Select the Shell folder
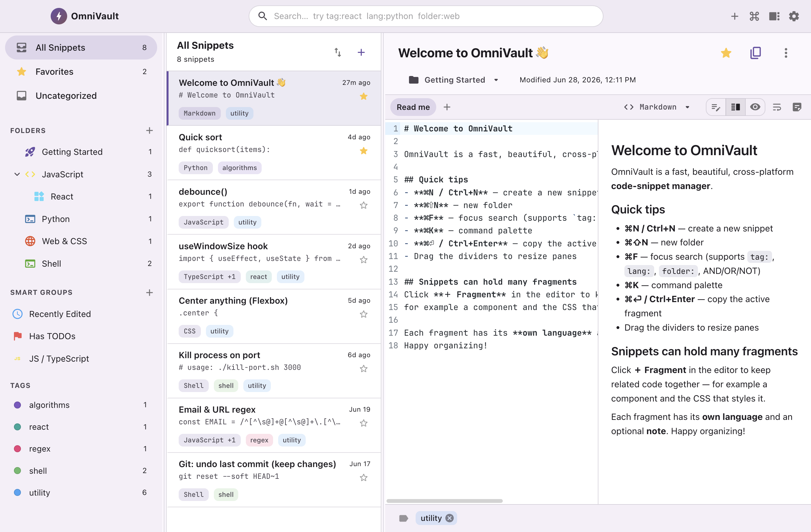 coord(81,263)
